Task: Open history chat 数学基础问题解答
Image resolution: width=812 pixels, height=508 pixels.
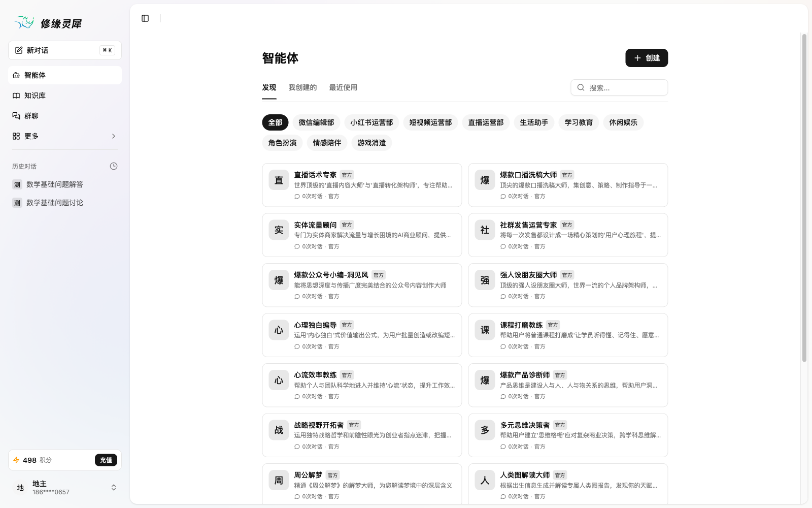Action: [x=55, y=184]
